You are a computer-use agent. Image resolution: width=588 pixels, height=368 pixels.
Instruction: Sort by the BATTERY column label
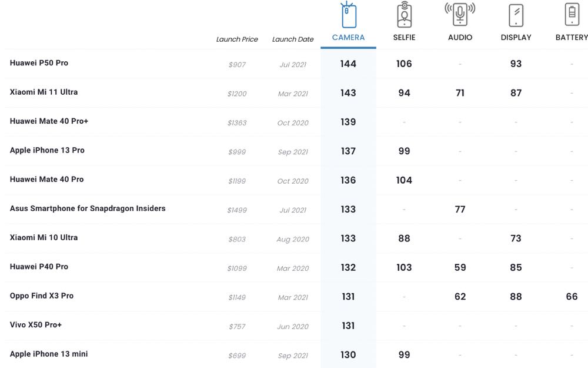click(572, 38)
